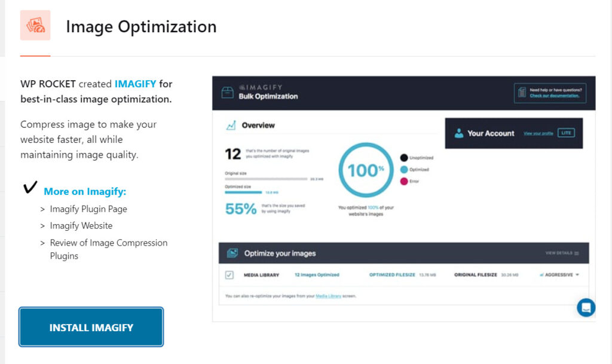Open the IMAGIFY link in the description
This screenshot has height=364, width=612.
click(135, 84)
